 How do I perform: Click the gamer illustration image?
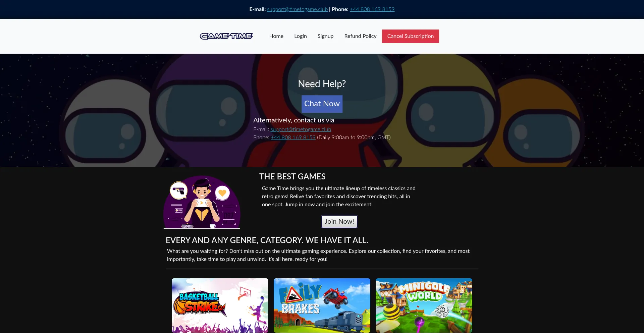coord(202,202)
